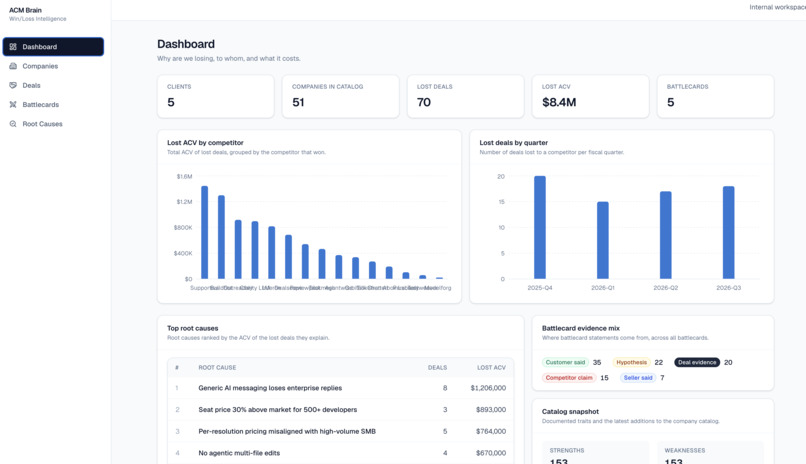Click the 2026-Q2 bar in quarterly chart

pyautogui.click(x=666, y=235)
